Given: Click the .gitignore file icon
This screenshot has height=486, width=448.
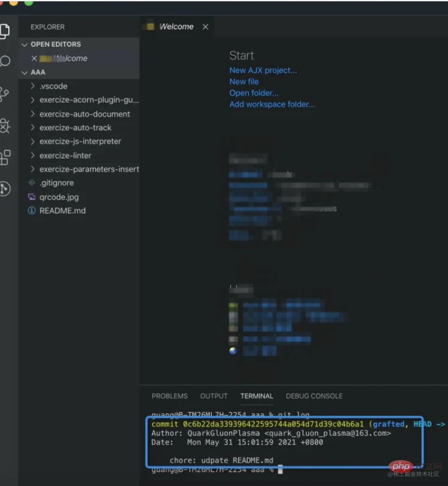Looking at the screenshot, I should point(32,182).
